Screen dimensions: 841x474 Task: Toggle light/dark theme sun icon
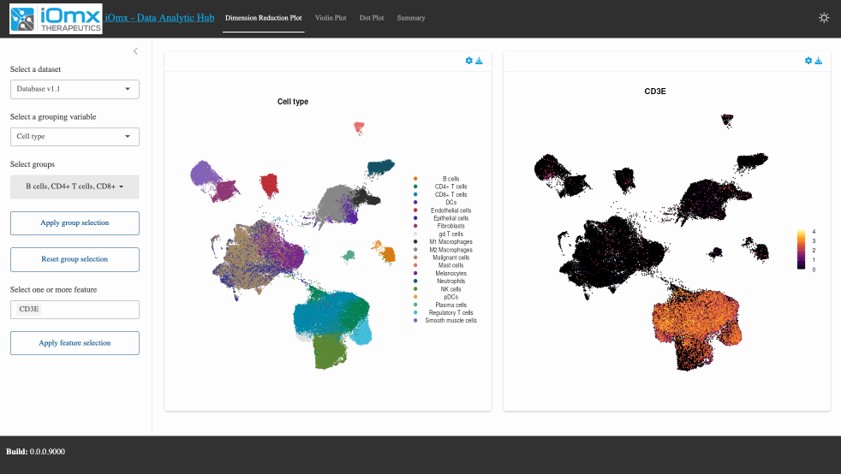(823, 18)
